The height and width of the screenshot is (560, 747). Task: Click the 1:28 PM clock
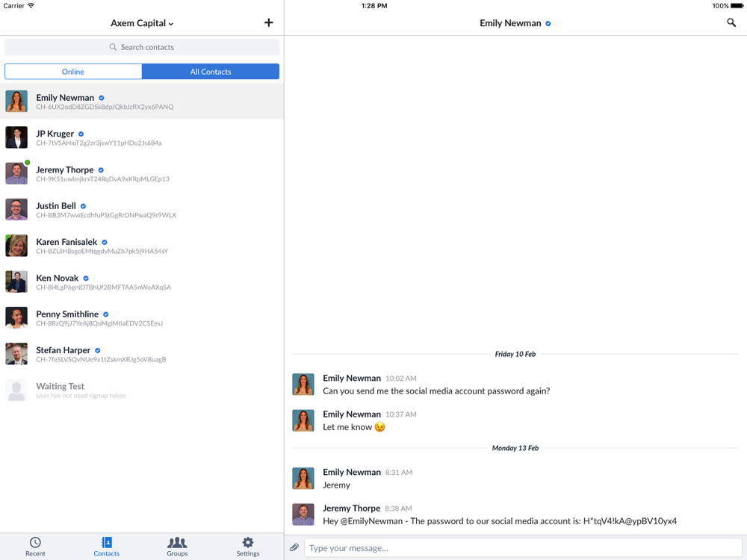click(x=374, y=6)
